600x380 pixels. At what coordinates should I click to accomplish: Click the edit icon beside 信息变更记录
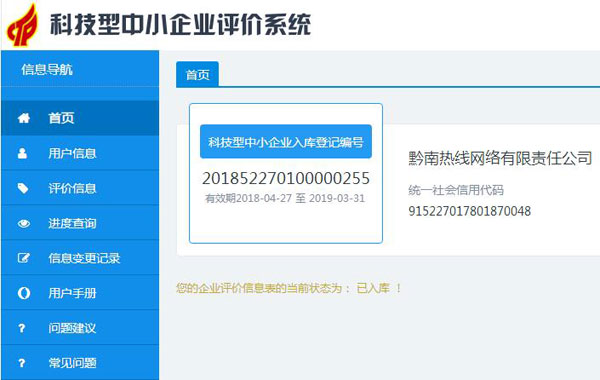click(23, 258)
